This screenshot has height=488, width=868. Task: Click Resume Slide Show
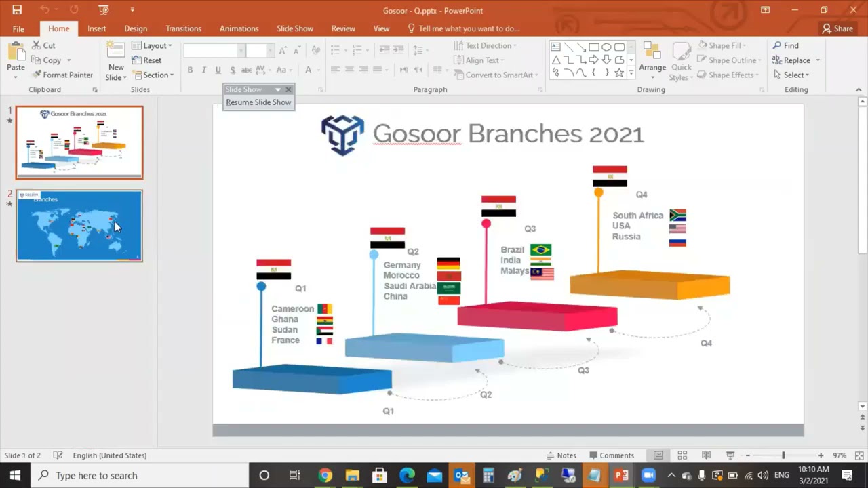coord(258,102)
